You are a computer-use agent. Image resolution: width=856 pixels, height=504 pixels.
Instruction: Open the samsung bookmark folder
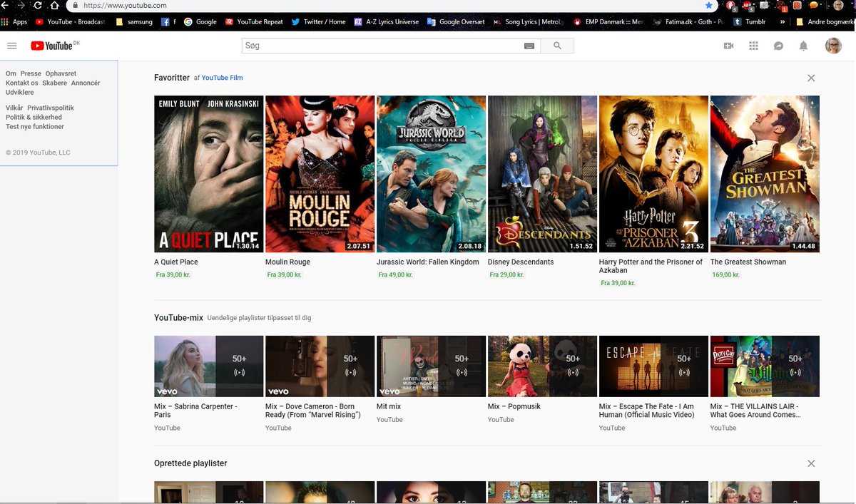133,21
